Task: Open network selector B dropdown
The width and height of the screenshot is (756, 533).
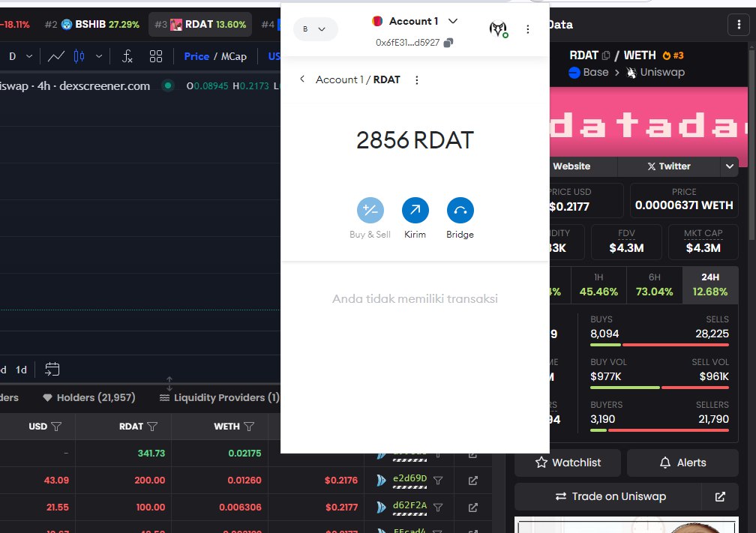Action: pos(315,29)
